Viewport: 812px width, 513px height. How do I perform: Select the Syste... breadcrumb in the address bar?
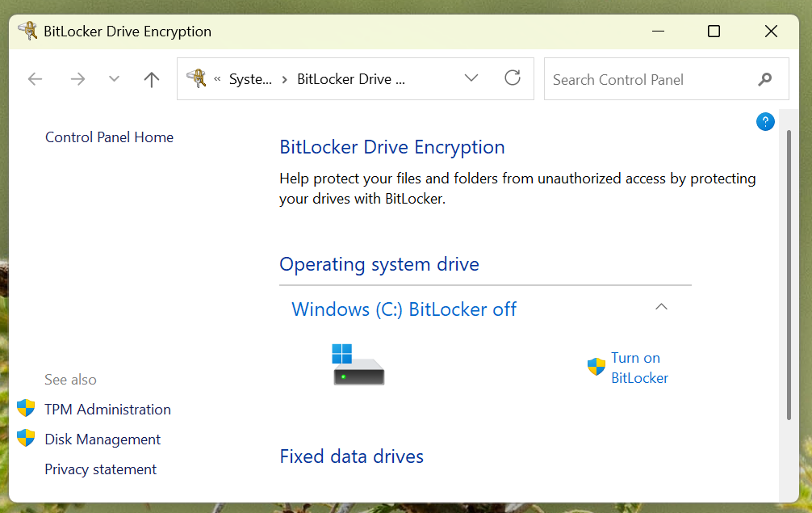point(250,78)
